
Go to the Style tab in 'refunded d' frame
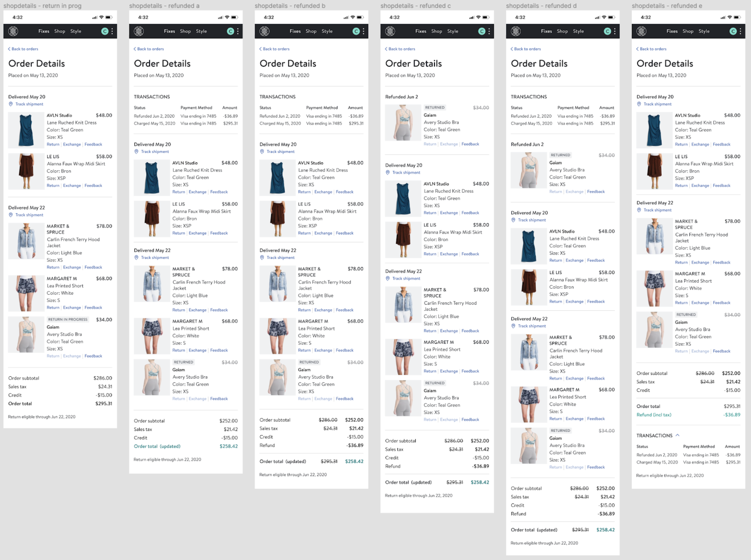pos(578,31)
